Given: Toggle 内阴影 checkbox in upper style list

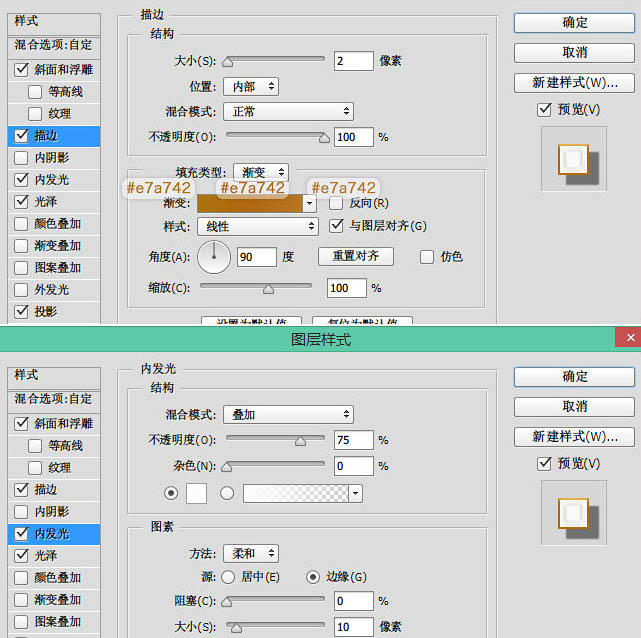Looking at the screenshot, I should (x=21, y=158).
